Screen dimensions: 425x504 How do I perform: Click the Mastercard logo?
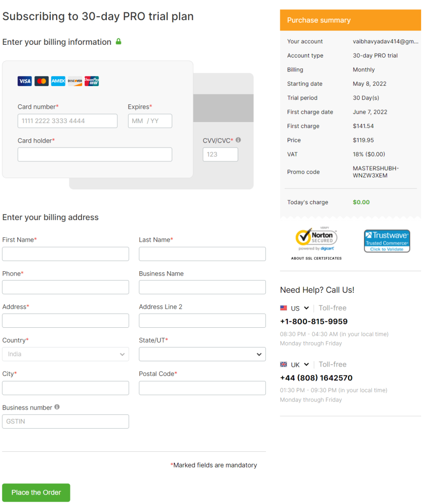(41, 81)
